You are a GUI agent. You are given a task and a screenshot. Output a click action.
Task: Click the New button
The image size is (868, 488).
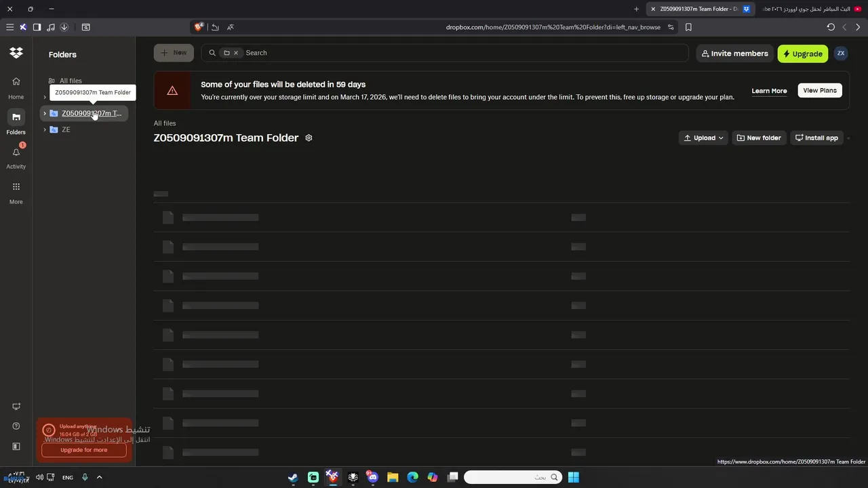click(x=174, y=53)
